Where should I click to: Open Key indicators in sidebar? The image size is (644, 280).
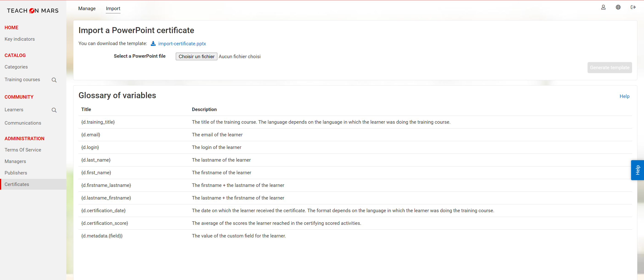pyautogui.click(x=20, y=39)
